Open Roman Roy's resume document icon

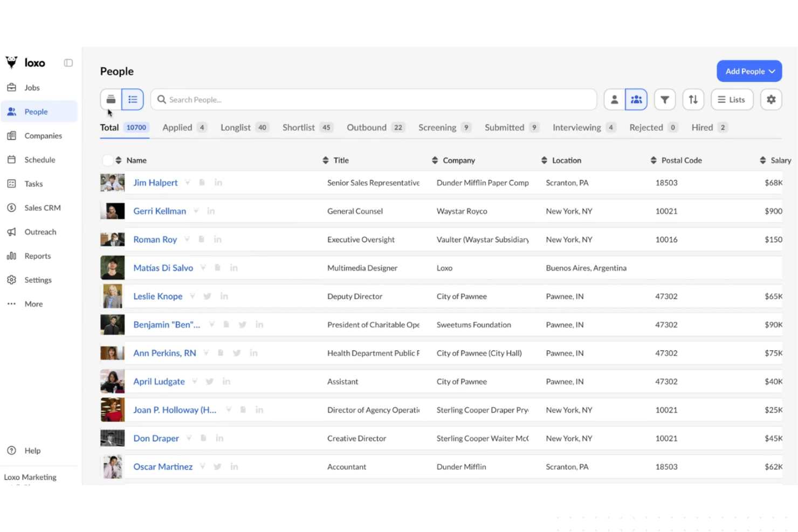tap(201, 239)
